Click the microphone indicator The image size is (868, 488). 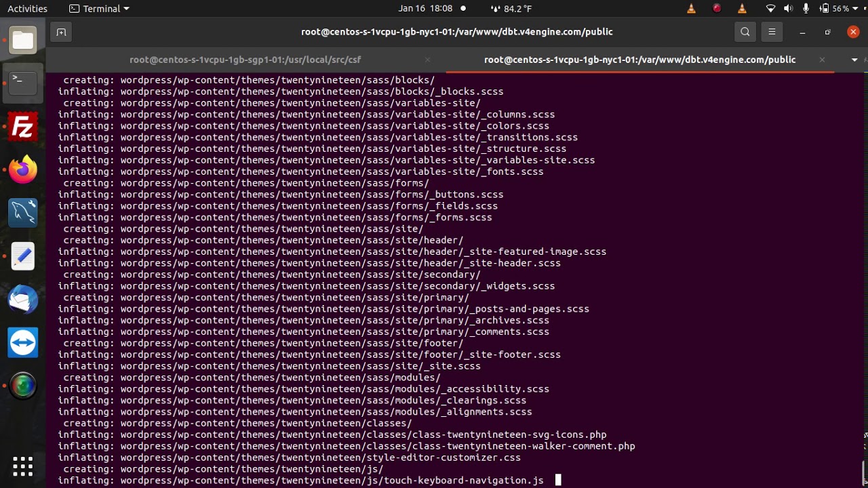[x=806, y=9]
